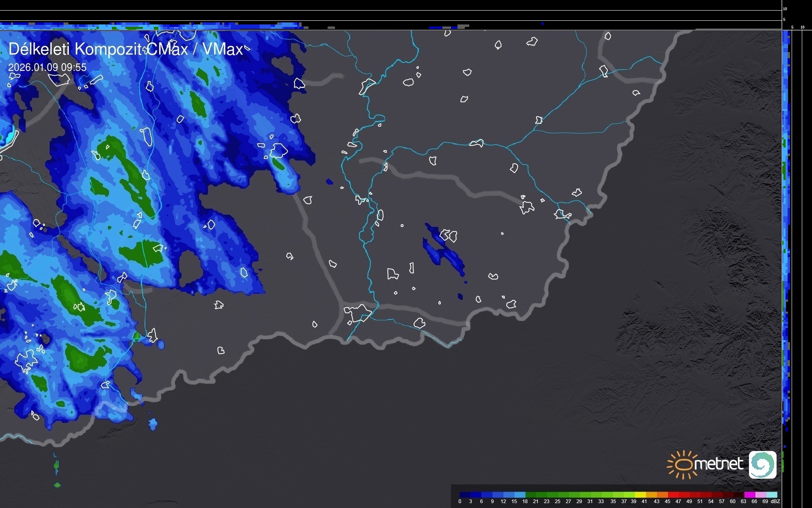Click the dBZ unit label in legend
This screenshot has width=812, height=508.
tap(775, 501)
